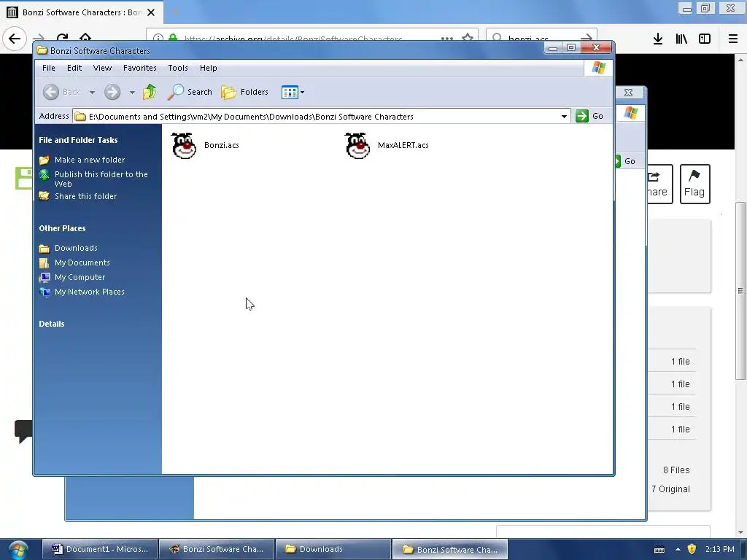Image resolution: width=747 pixels, height=560 pixels.
Task: Click the Firefox back arrow button
Action: click(15, 39)
